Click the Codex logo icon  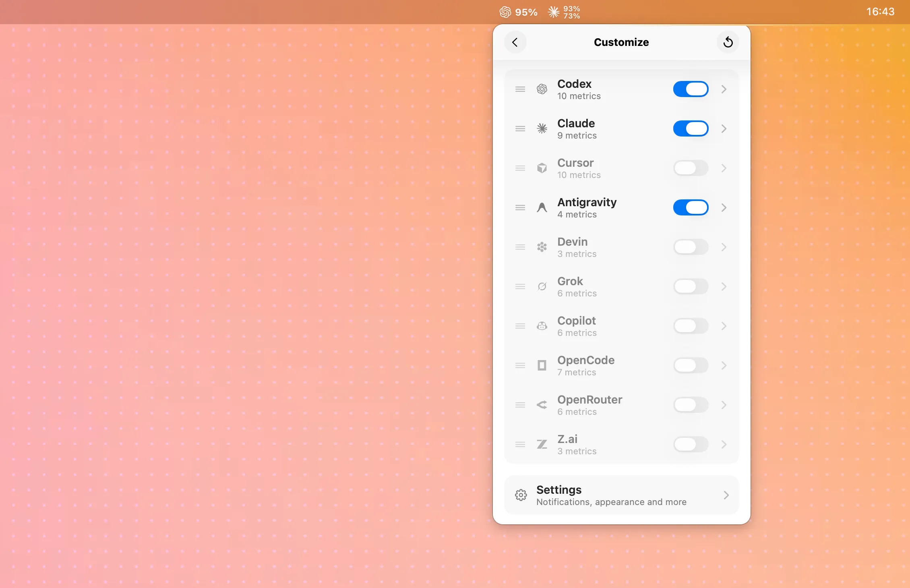542,89
